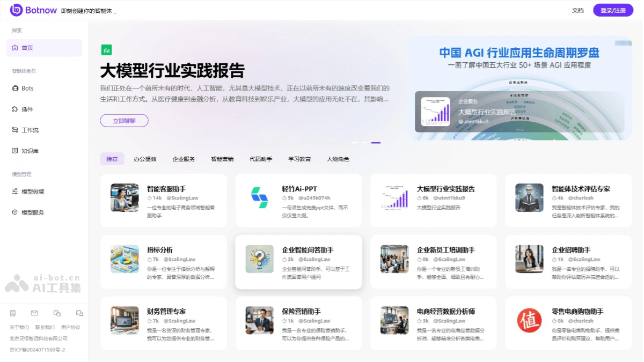Click the chat bubbles icon in footer
Viewport: 644px width, 362px height.
pos(79,313)
